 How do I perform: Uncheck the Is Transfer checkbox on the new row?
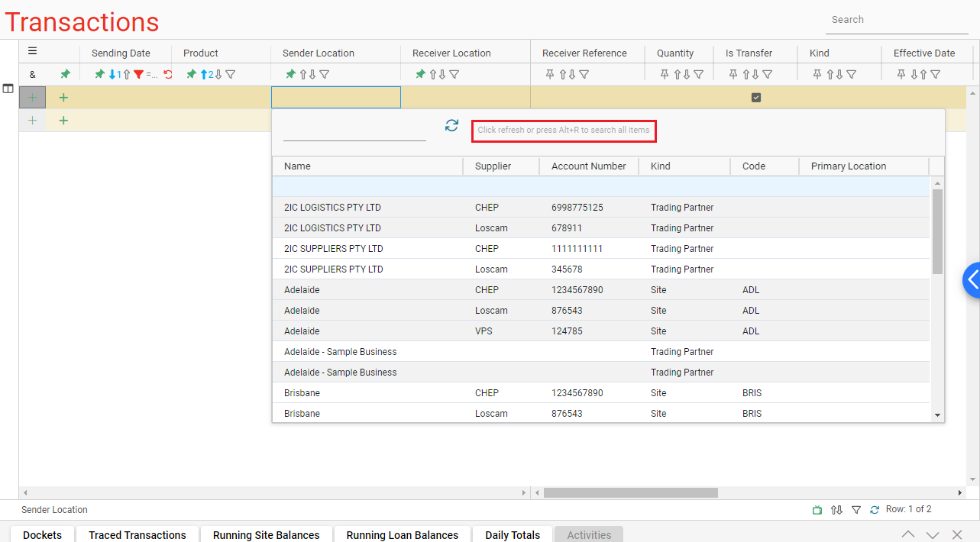coord(755,98)
